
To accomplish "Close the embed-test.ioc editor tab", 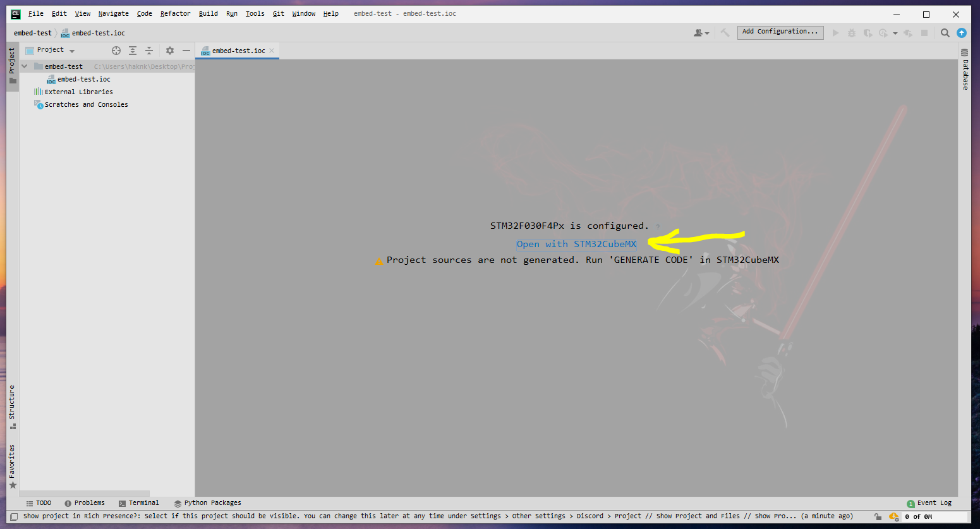I will coord(272,51).
